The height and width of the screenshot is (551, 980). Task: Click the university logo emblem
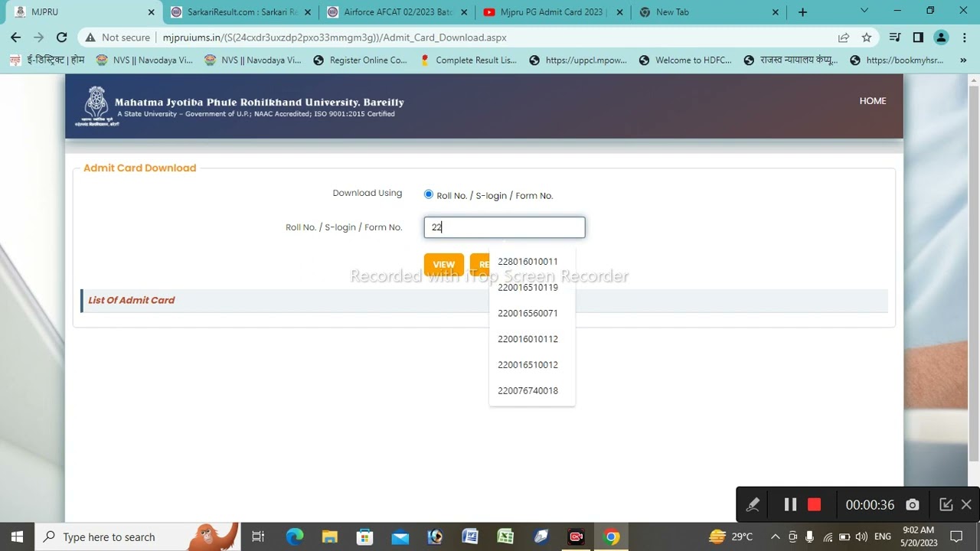click(96, 106)
